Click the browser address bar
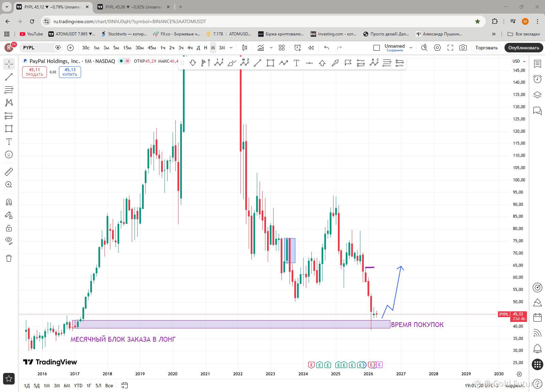 point(262,21)
